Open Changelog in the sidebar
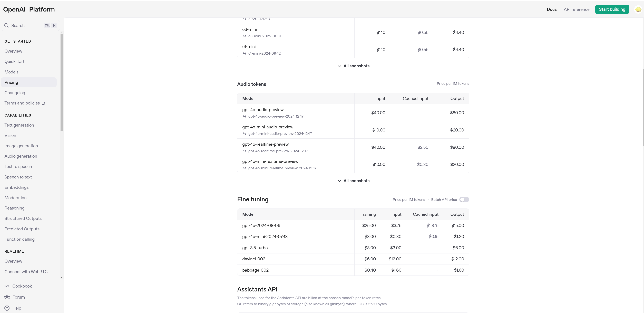 coord(15,93)
